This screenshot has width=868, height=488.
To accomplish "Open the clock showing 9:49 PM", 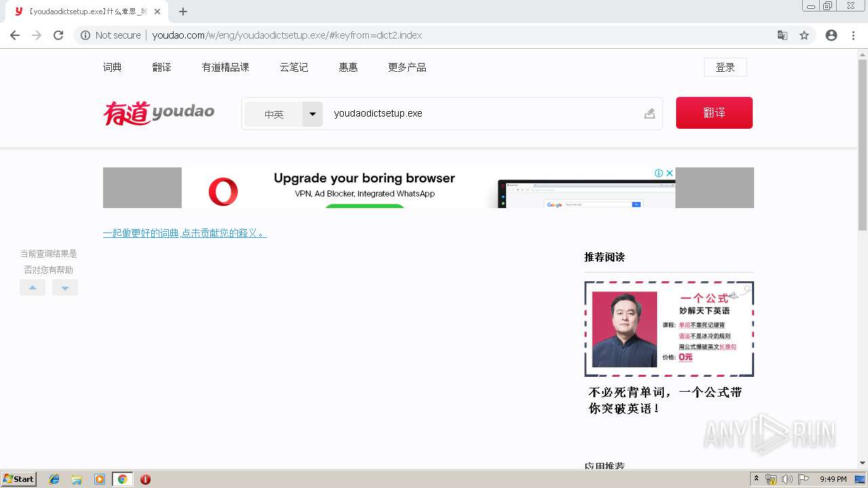I will tap(833, 479).
